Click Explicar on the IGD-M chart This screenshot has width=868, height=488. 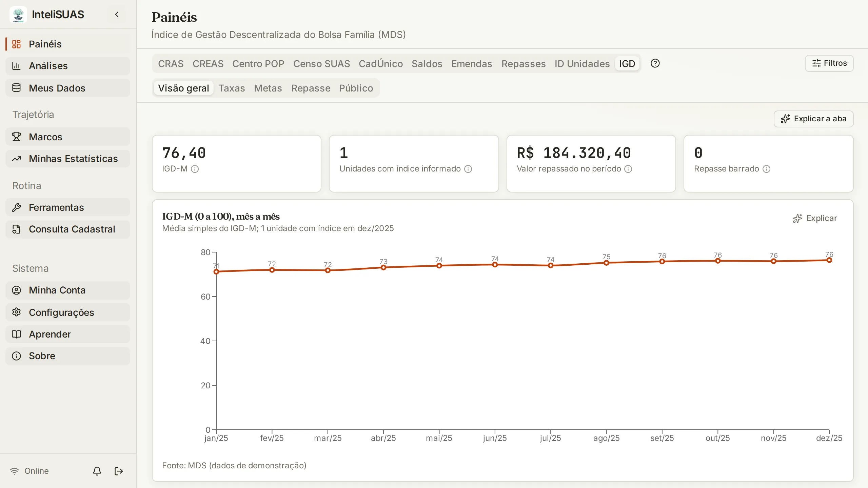tap(815, 218)
